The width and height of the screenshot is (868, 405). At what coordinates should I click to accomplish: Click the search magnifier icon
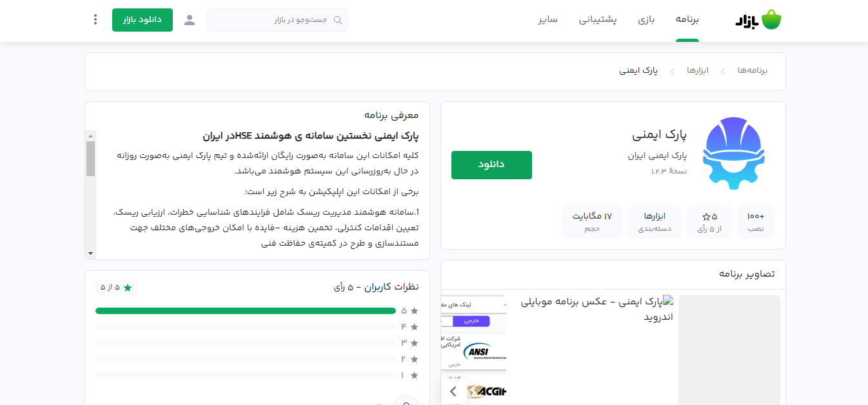(x=337, y=20)
